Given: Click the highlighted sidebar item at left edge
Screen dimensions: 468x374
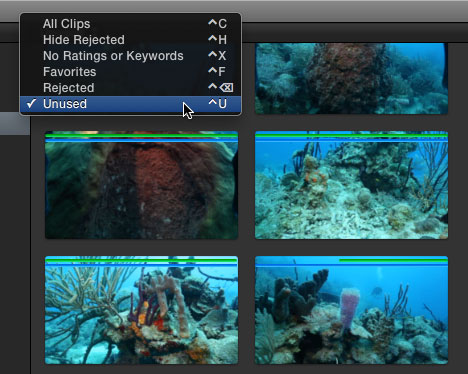Looking at the screenshot, I should pyautogui.click(x=15, y=123).
